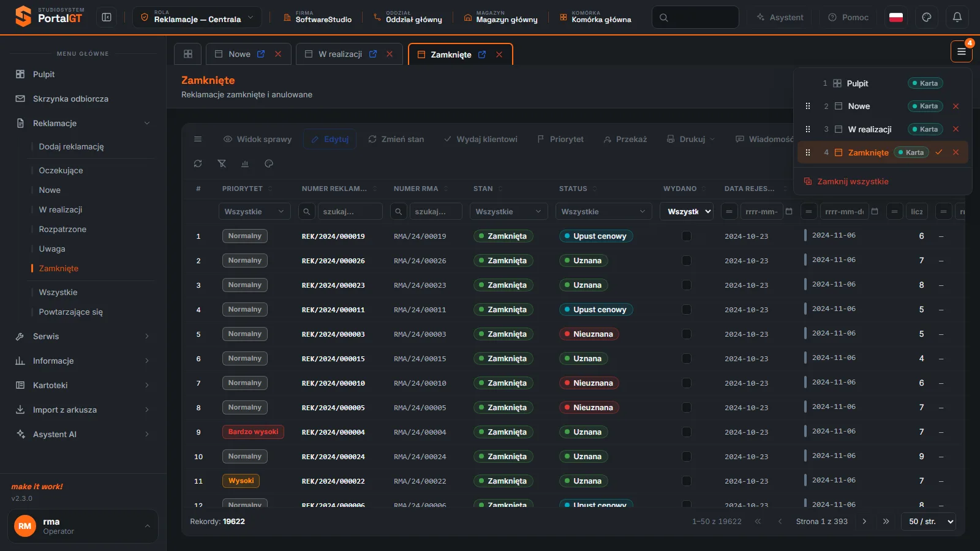Toggle the sidebar collapse icon
This screenshot has width=980, height=551.
point(107,17)
